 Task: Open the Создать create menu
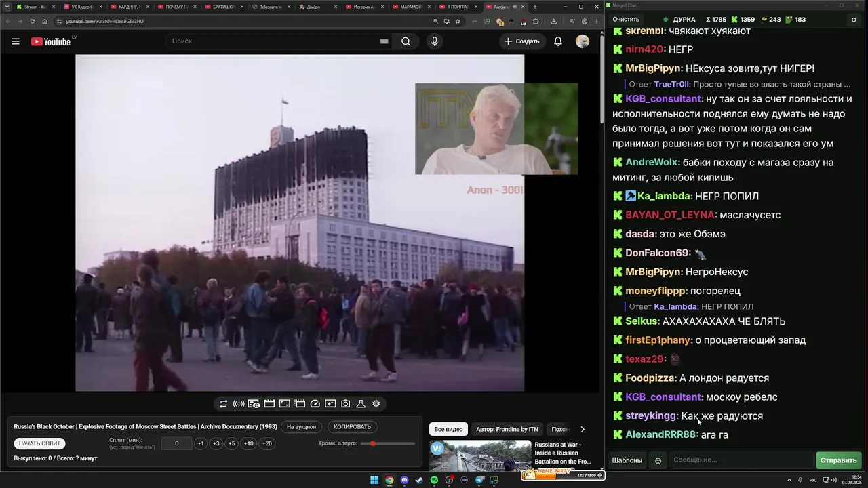click(x=521, y=41)
